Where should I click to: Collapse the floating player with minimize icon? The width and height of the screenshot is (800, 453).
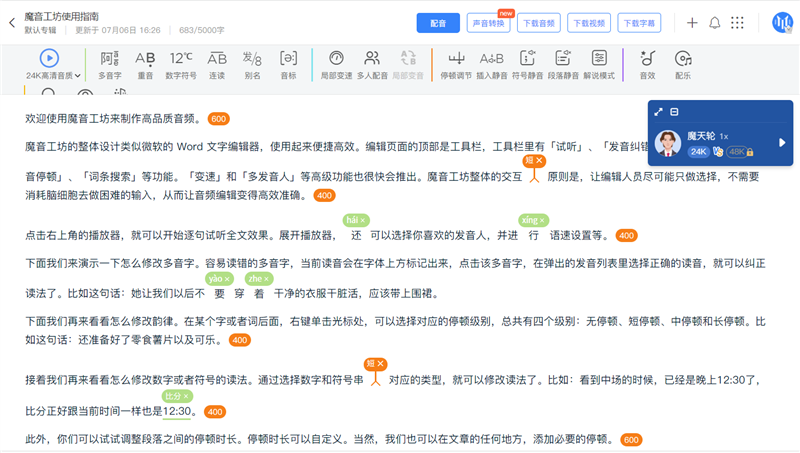675,112
